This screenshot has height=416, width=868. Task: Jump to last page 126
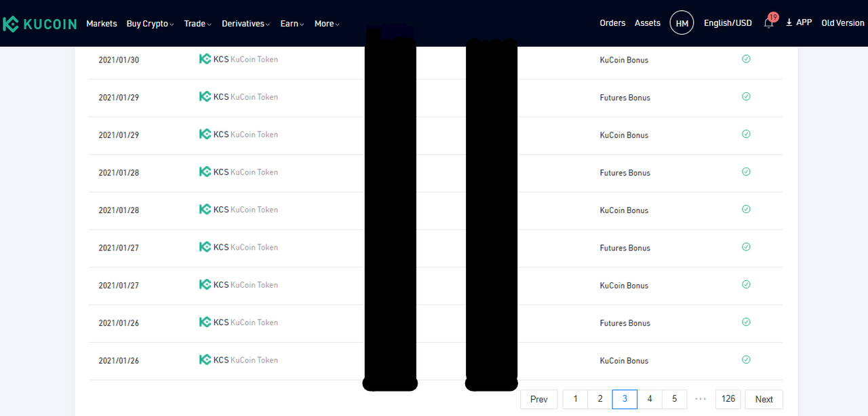tap(728, 399)
